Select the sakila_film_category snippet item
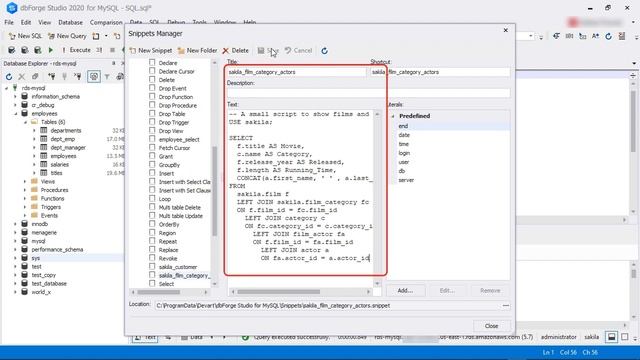The image size is (640, 360). (x=184, y=276)
